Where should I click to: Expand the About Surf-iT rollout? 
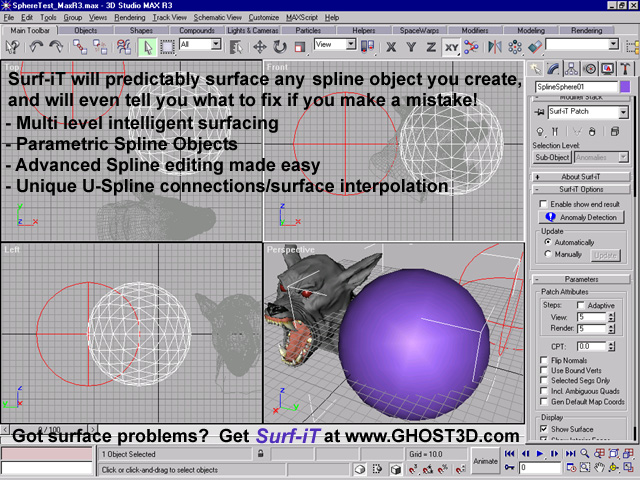581,177
